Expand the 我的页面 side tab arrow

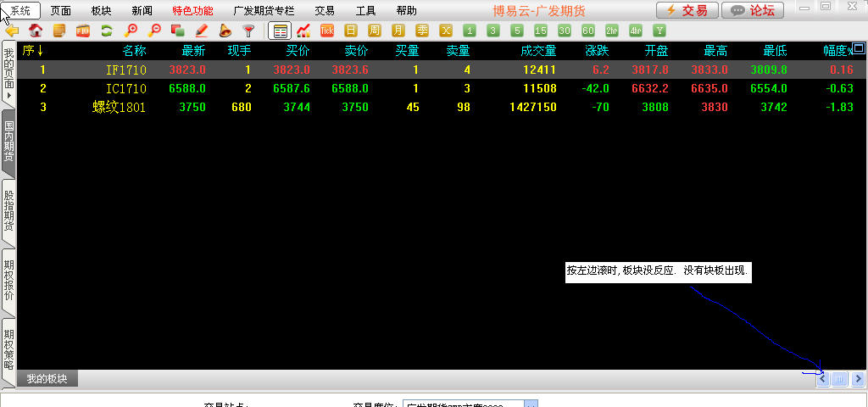(x=8, y=96)
